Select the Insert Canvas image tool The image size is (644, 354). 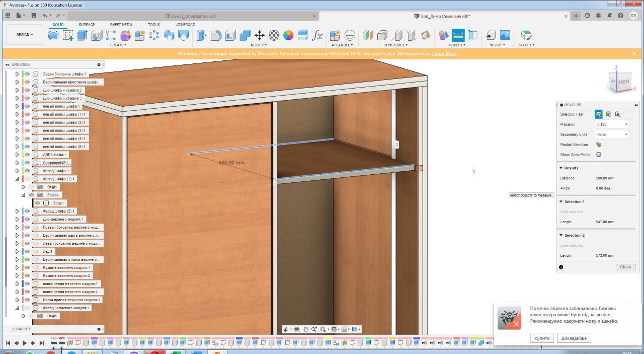[505, 35]
